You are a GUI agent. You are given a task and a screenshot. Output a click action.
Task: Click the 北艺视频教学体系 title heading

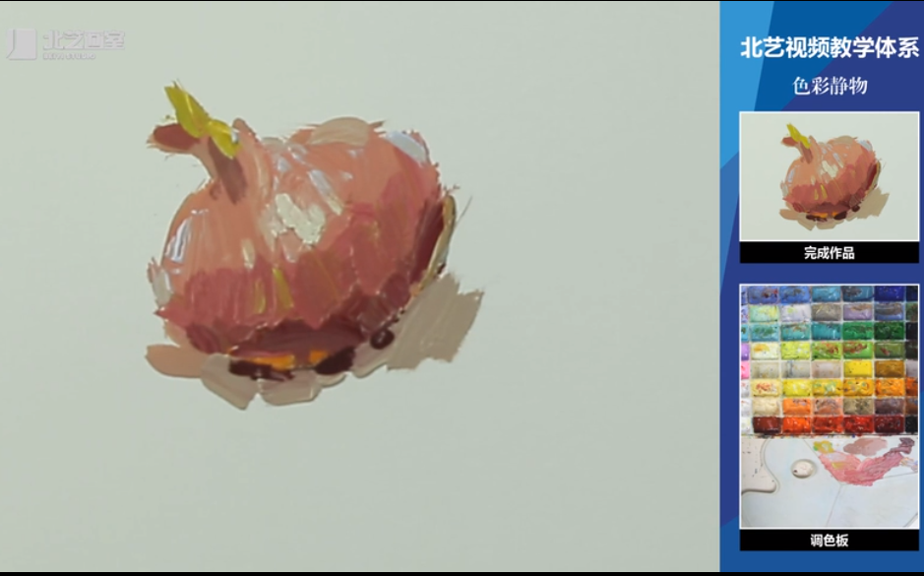829,49
